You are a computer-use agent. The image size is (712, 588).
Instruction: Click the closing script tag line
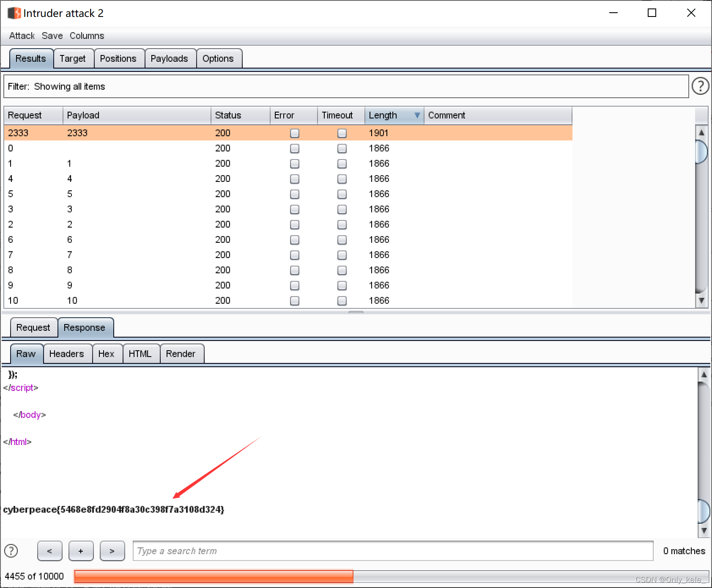(21, 387)
